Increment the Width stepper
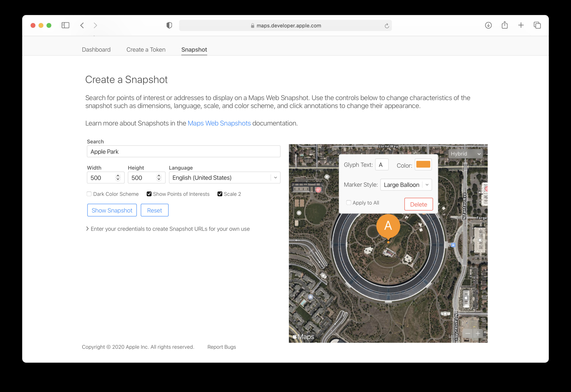Viewport: 571px width, 392px height. coord(118,176)
